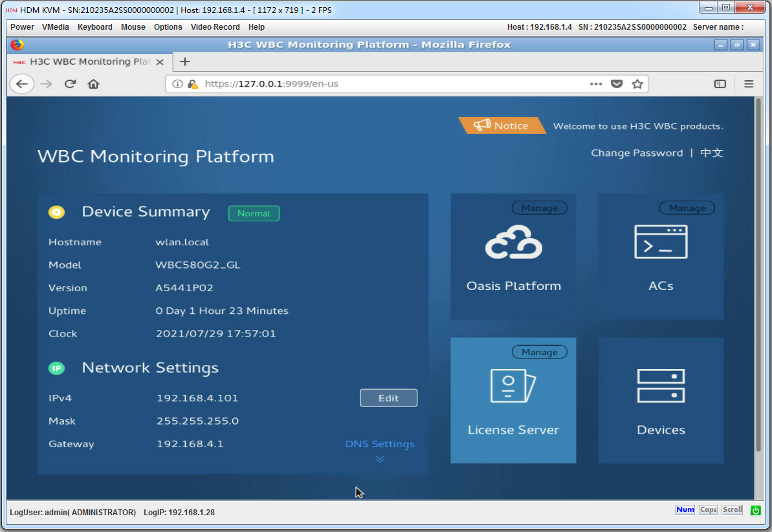Open the Keyboard menu
The image size is (772, 532).
95,27
